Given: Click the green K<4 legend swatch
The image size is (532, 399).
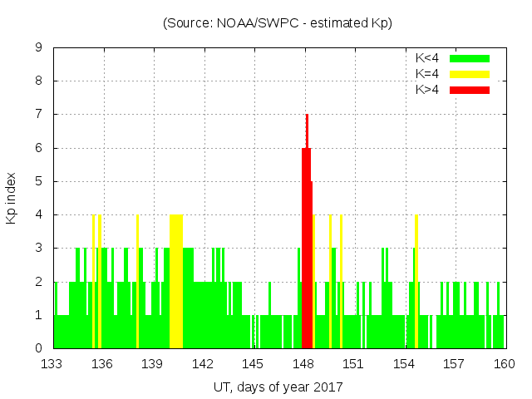Looking at the screenshot, I should pos(470,58).
